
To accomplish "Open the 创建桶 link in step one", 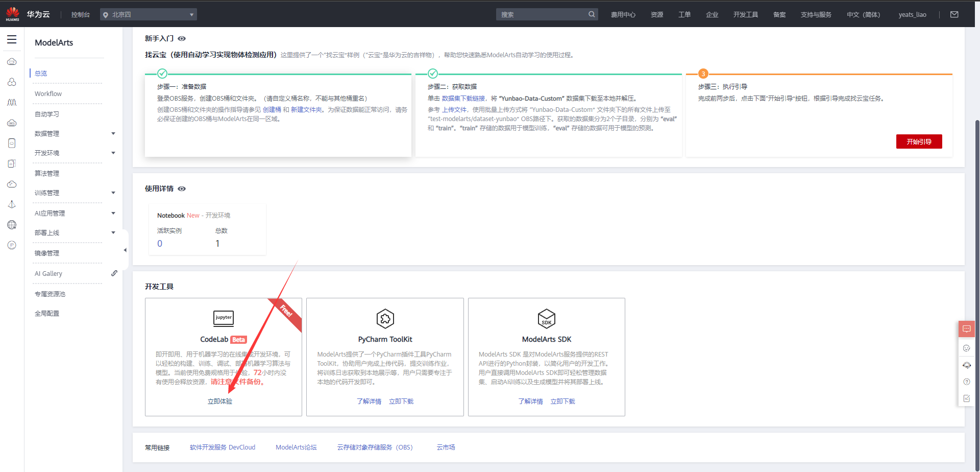I will [272, 110].
